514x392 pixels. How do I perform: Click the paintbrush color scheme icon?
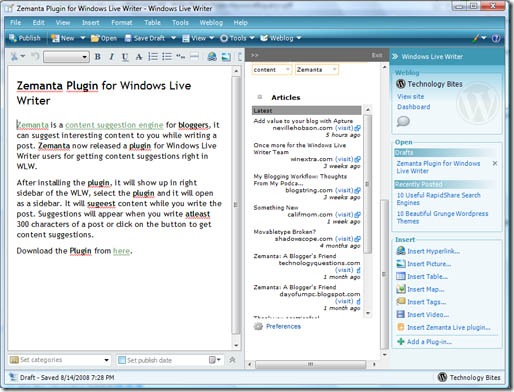(x=477, y=38)
